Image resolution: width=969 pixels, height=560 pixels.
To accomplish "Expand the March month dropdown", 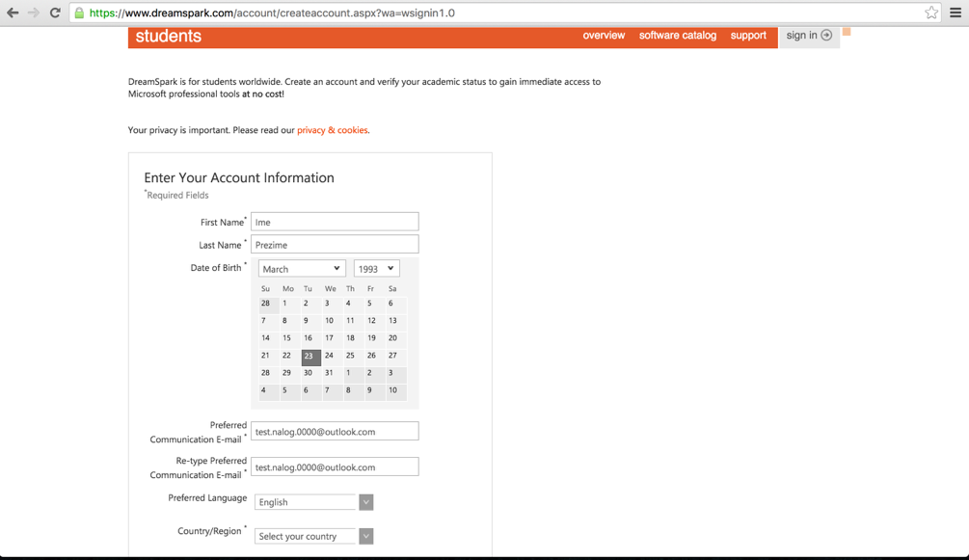I will click(301, 269).
